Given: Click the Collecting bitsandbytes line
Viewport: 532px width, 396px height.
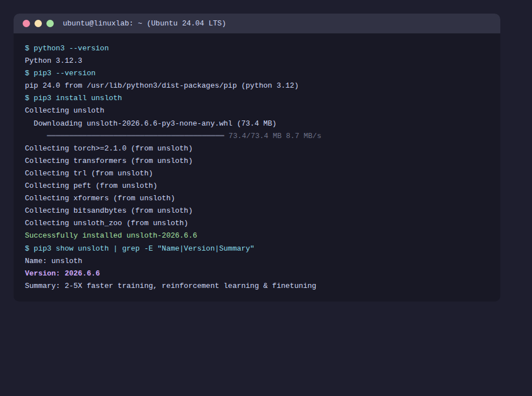Looking at the screenshot, I should [109, 210].
